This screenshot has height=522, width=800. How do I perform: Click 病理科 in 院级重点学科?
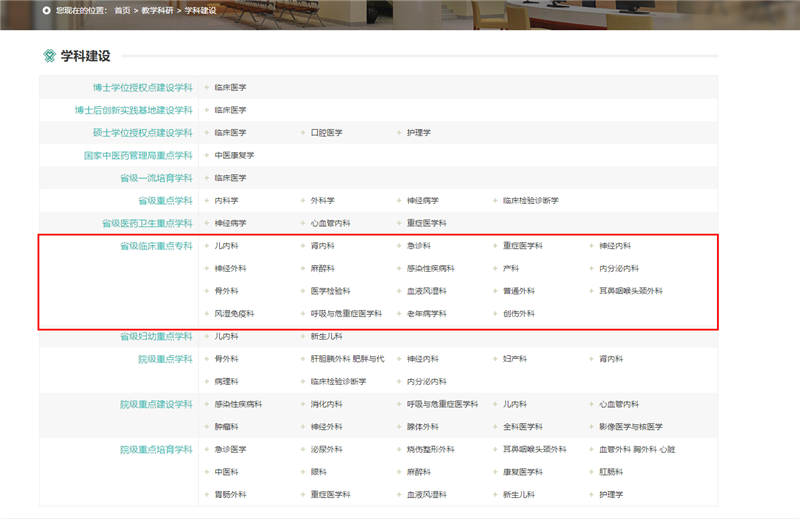click(227, 381)
